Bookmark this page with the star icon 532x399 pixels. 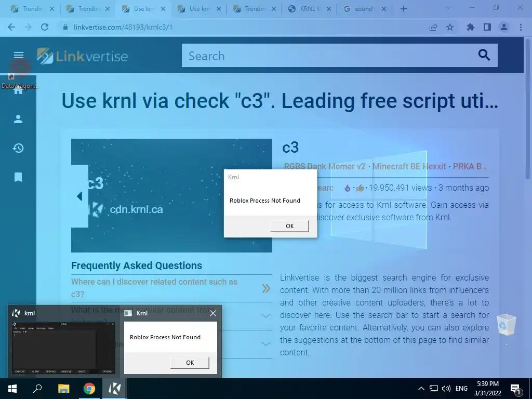[450, 27]
